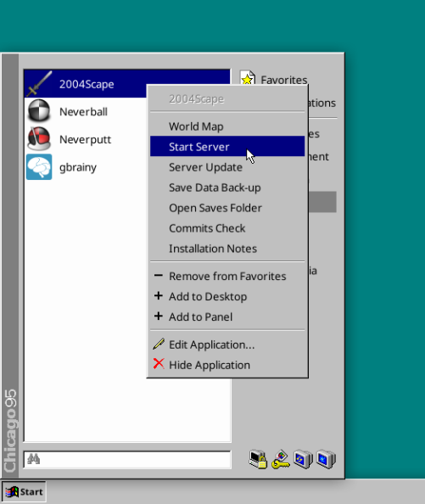
Task: Click the restart monitor icon
Action: (x=303, y=459)
